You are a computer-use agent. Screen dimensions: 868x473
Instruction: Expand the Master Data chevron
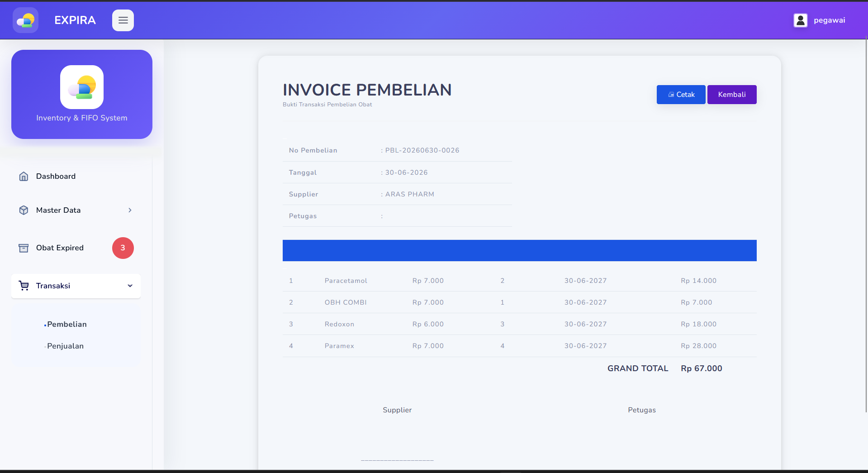(x=130, y=210)
